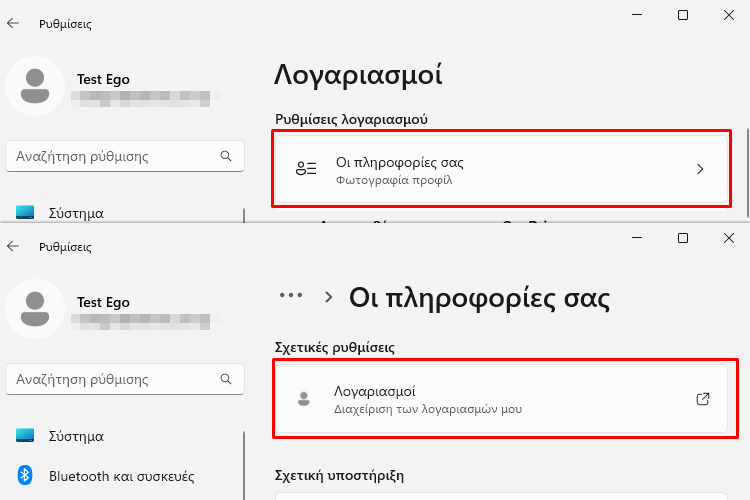750x500 pixels.
Task: Click the Test Ego avatar in the Λογαριασμοί page window
Action: (35, 86)
